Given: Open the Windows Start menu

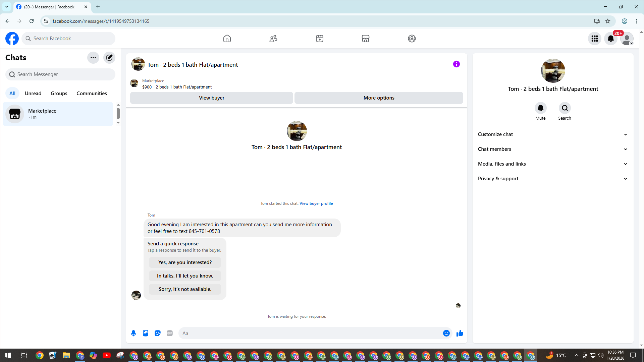Looking at the screenshot, I should click(x=8, y=355).
